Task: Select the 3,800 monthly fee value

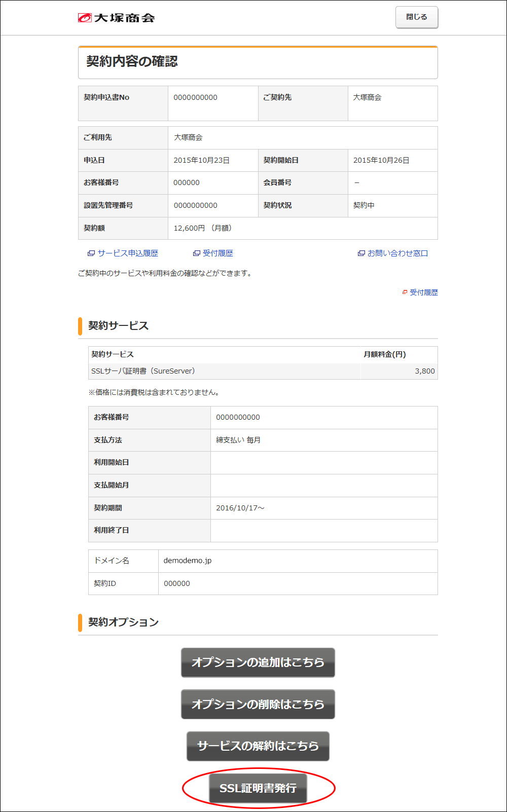Action: tap(425, 371)
